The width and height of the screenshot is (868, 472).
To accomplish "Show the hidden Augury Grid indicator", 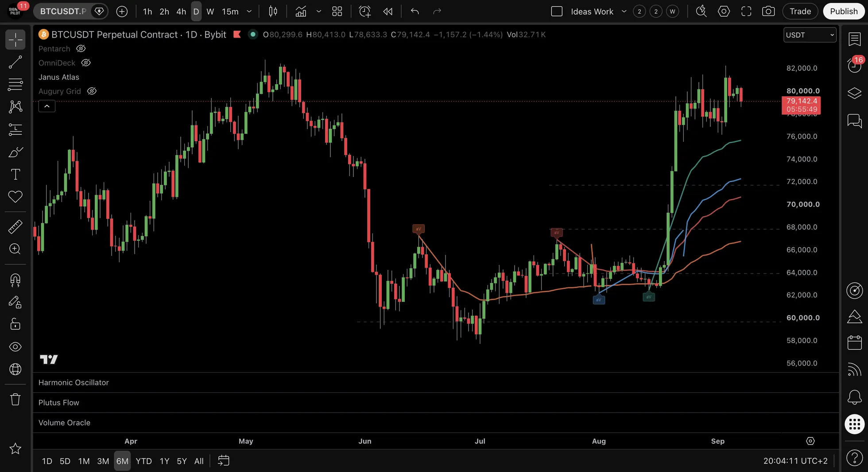I will pyautogui.click(x=92, y=91).
